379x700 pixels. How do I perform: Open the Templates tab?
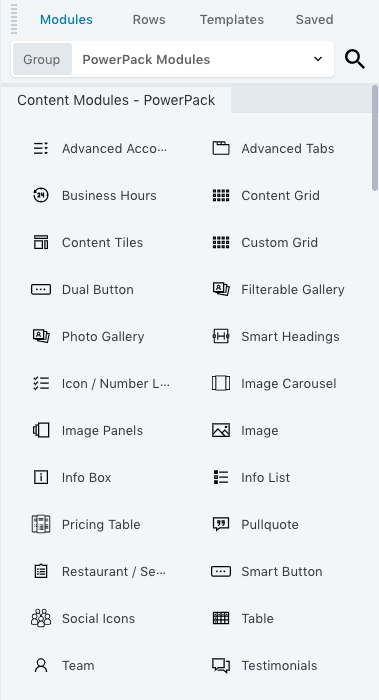point(232,20)
